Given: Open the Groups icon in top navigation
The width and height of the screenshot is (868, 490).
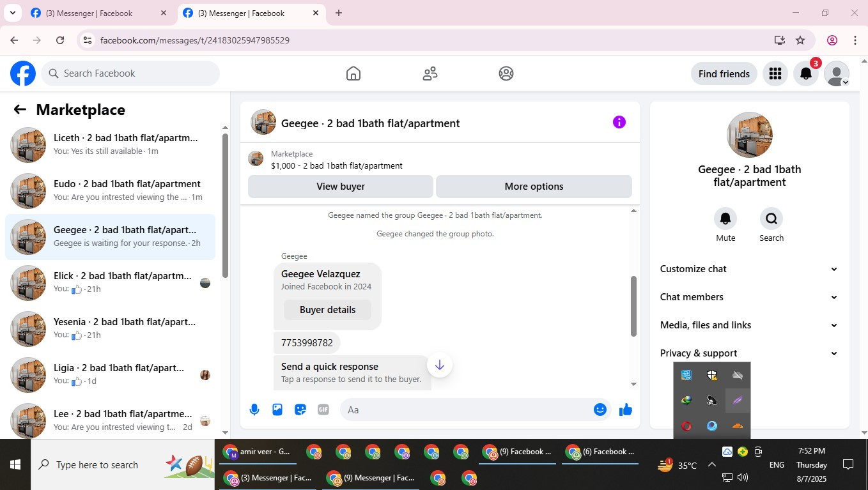Looking at the screenshot, I should [506, 73].
